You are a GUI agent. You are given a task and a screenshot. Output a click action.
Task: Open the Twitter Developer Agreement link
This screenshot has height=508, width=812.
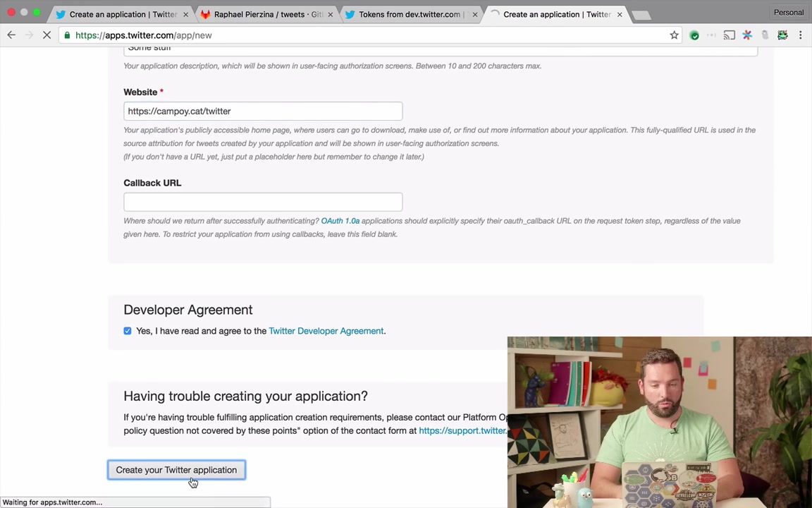click(x=326, y=330)
